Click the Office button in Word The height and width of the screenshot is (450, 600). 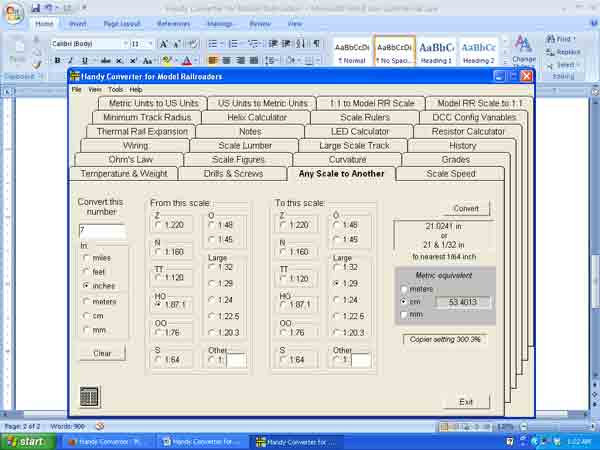tap(14, 13)
